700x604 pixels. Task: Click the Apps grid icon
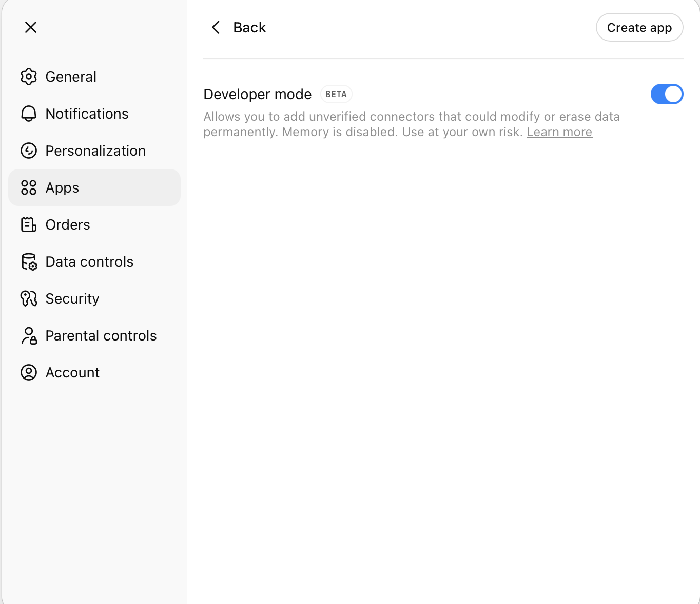29,187
